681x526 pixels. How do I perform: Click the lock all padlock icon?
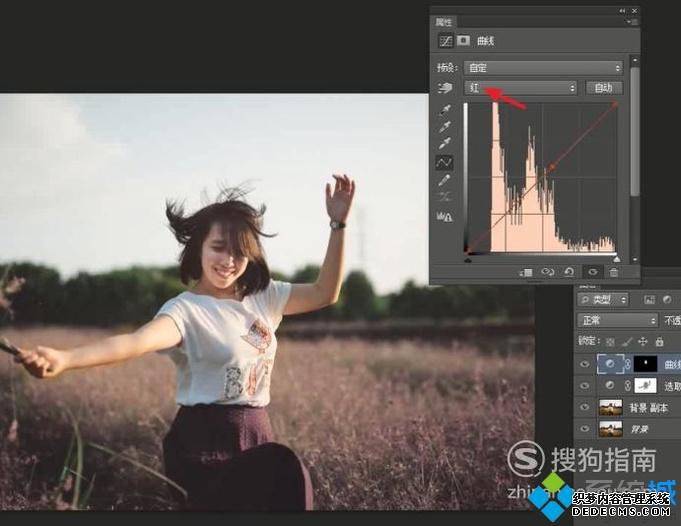click(x=659, y=342)
